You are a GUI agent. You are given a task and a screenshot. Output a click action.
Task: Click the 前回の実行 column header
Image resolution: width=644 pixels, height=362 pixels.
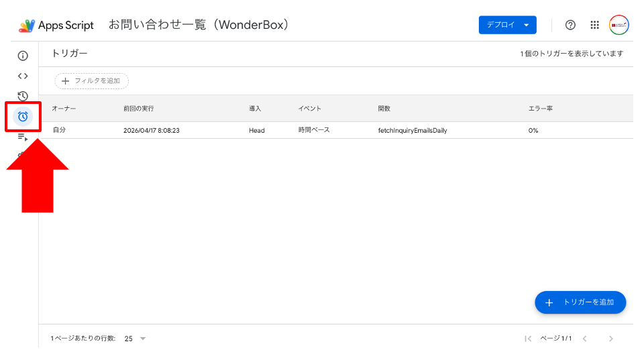138,109
